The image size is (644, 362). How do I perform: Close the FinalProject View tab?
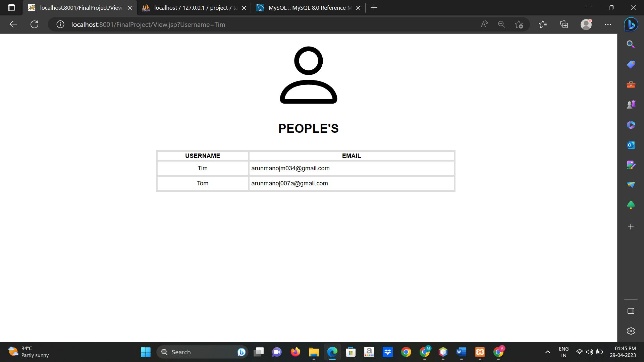click(130, 8)
